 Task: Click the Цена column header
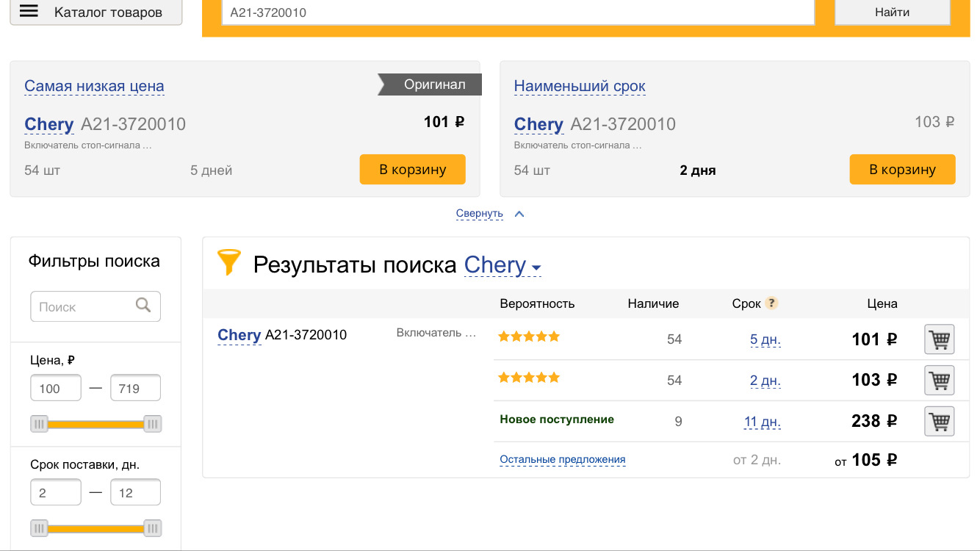tap(882, 303)
